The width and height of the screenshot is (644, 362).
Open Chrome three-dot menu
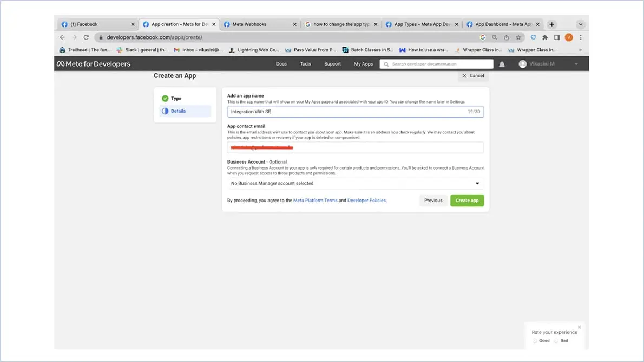point(581,37)
